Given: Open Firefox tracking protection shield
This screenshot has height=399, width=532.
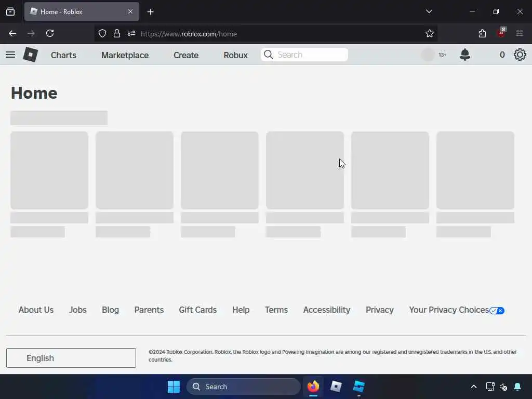Looking at the screenshot, I should [x=102, y=34].
